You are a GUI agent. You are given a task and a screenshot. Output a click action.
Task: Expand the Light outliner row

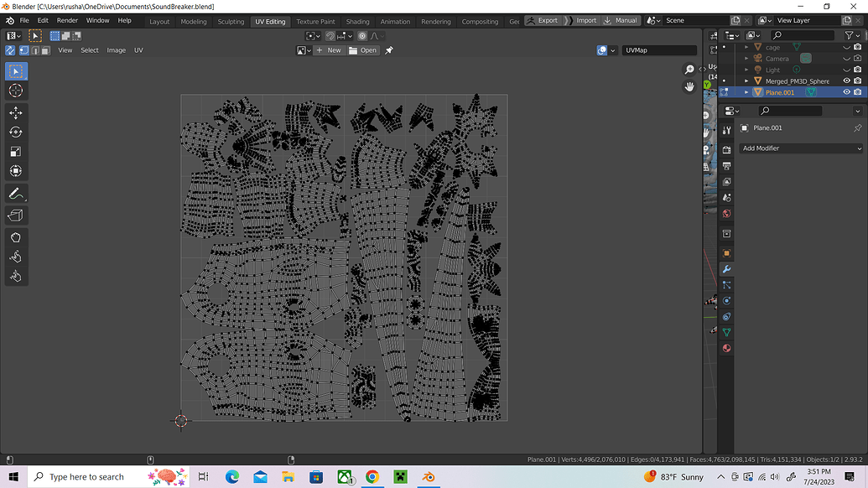coord(746,70)
